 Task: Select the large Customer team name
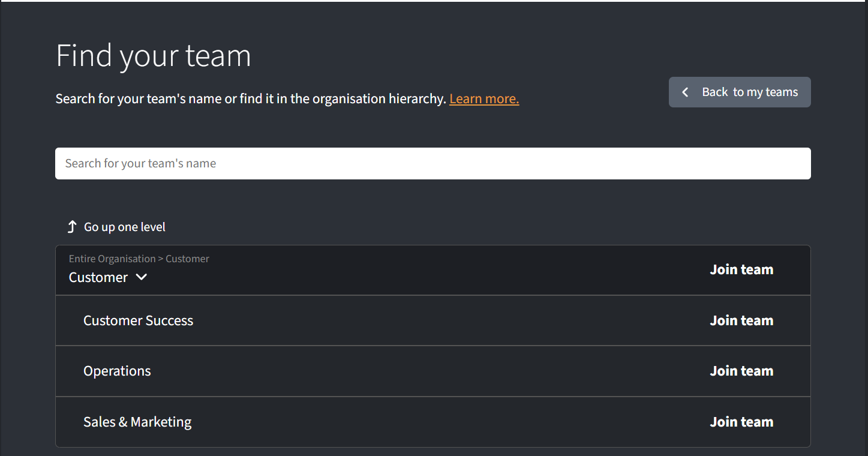(98, 277)
